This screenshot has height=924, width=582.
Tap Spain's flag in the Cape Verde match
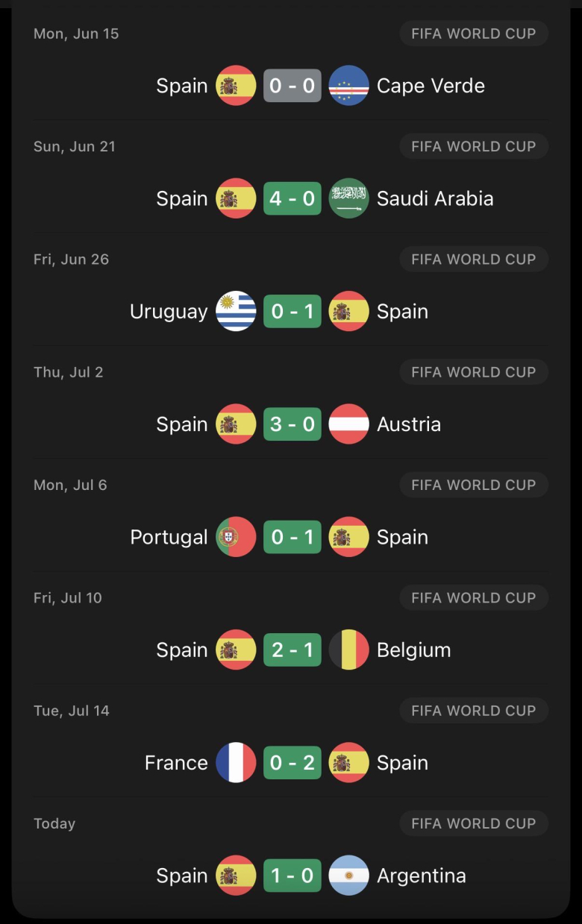click(x=236, y=86)
